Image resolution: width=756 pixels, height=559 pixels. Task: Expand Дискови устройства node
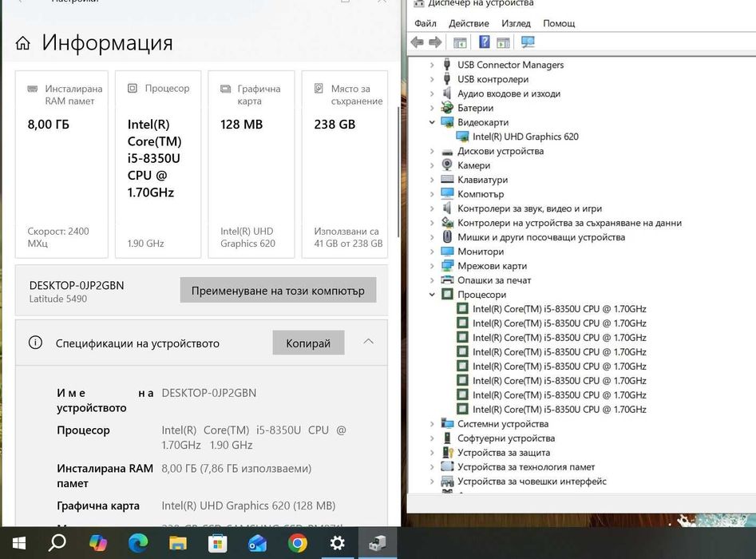click(x=432, y=151)
